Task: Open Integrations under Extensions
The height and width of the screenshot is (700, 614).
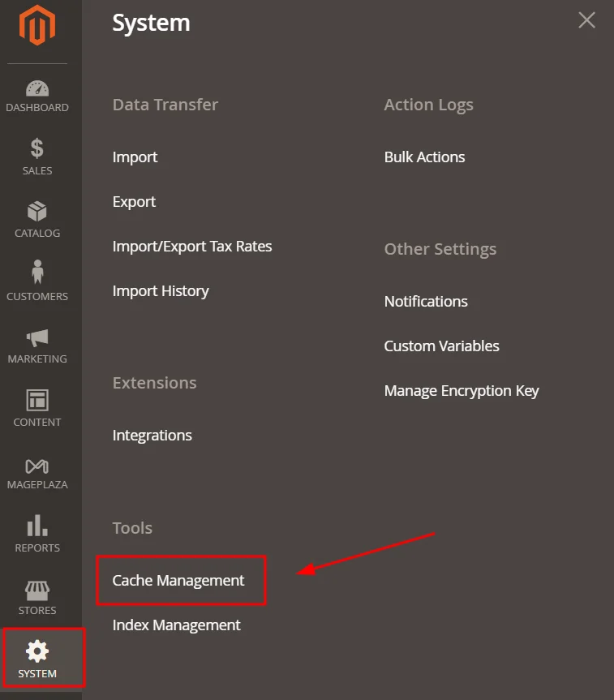Action: pos(152,435)
